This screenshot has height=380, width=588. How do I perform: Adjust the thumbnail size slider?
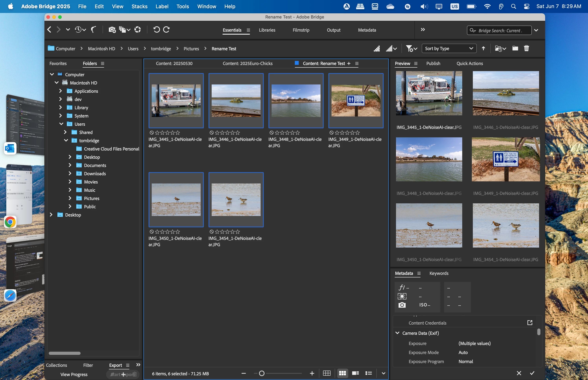tap(262, 373)
